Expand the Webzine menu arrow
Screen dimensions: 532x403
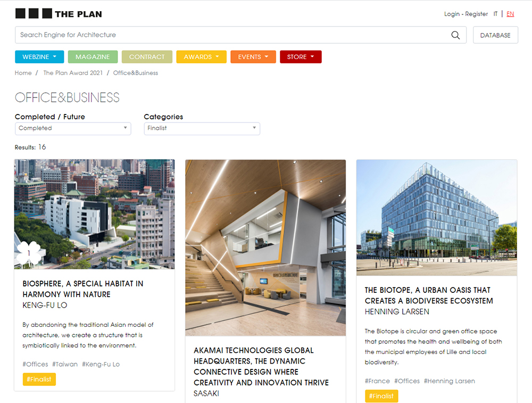coord(55,57)
